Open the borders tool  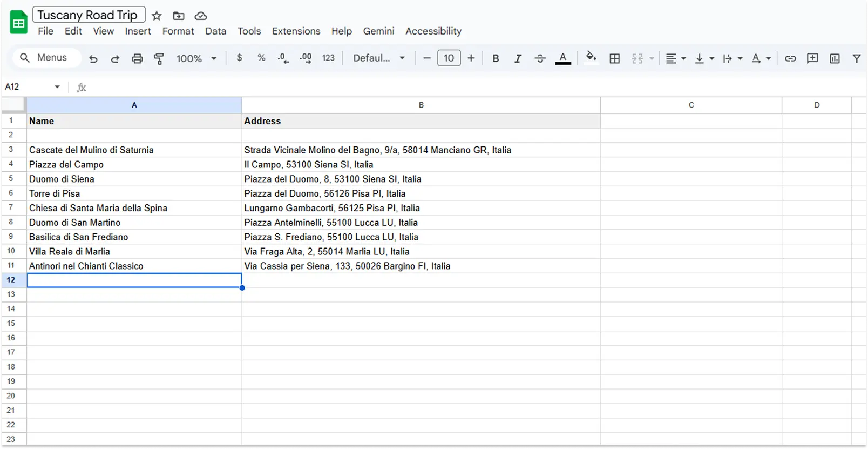point(614,58)
